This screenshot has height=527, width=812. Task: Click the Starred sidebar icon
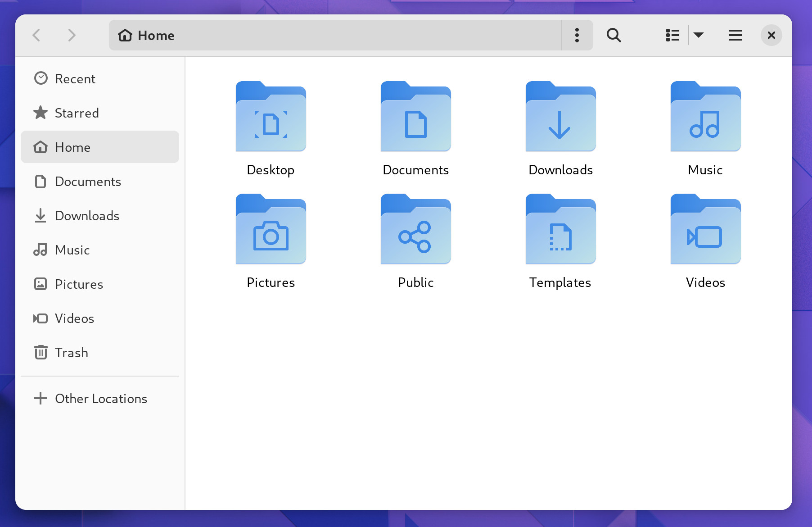pos(41,113)
